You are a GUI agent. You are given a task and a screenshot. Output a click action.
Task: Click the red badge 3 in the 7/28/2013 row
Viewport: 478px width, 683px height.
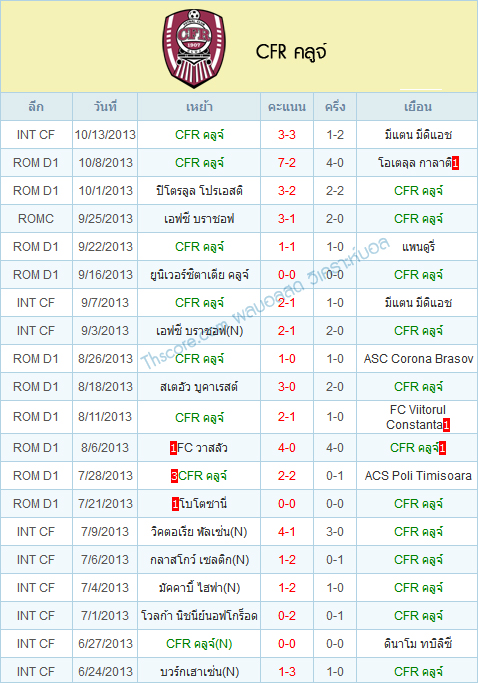(174, 476)
